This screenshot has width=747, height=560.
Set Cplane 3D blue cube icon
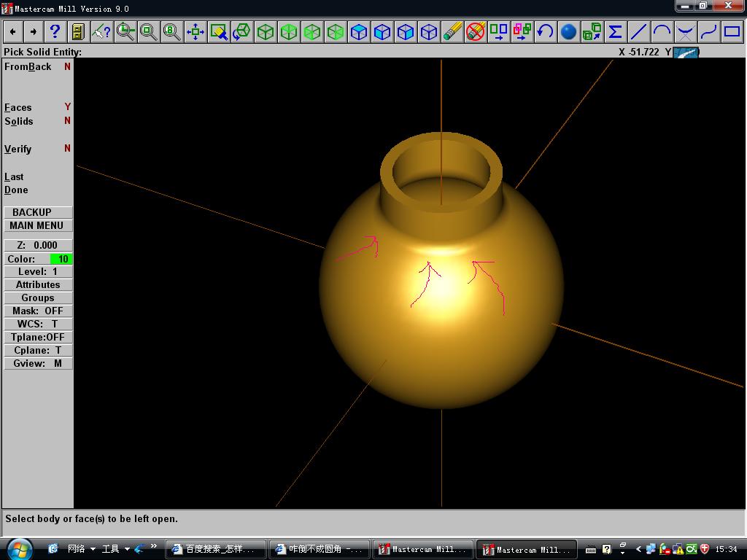pyautogui.click(x=429, y=32)
